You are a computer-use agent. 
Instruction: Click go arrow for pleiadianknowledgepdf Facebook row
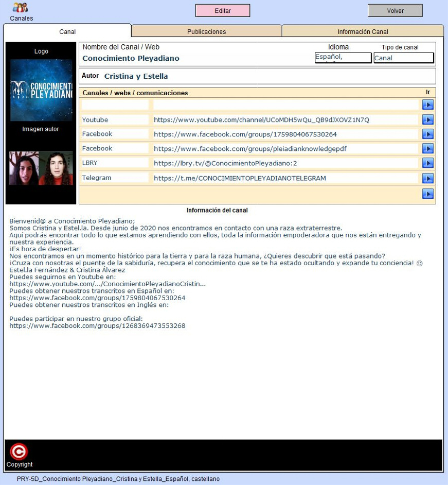(x=427, y=149)
